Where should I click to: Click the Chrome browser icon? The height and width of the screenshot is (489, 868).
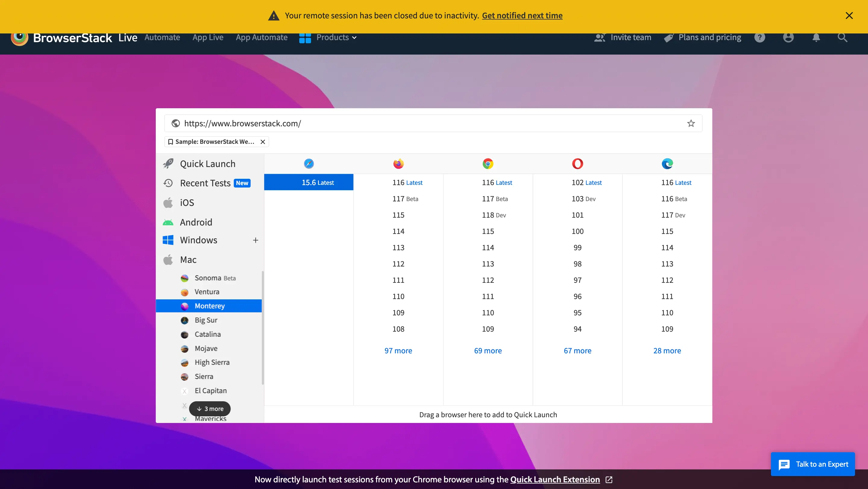click(x=488, y=164)
